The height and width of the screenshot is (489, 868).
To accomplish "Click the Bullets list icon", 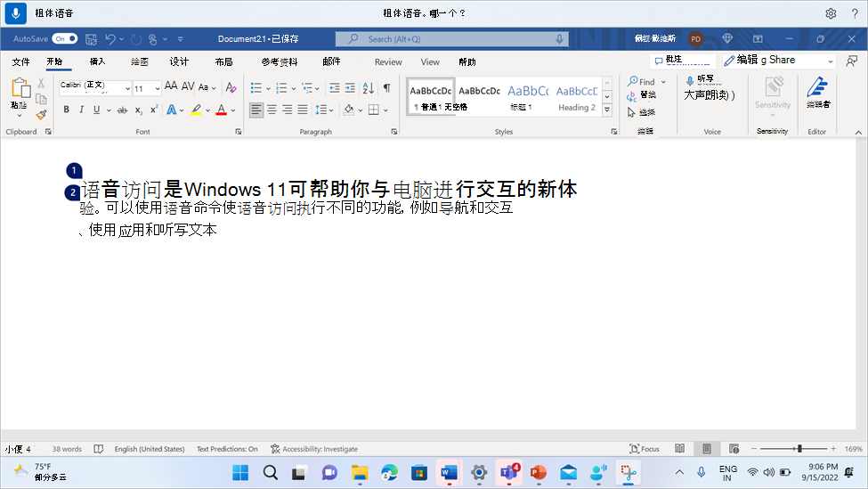I will tap(256, 87).
